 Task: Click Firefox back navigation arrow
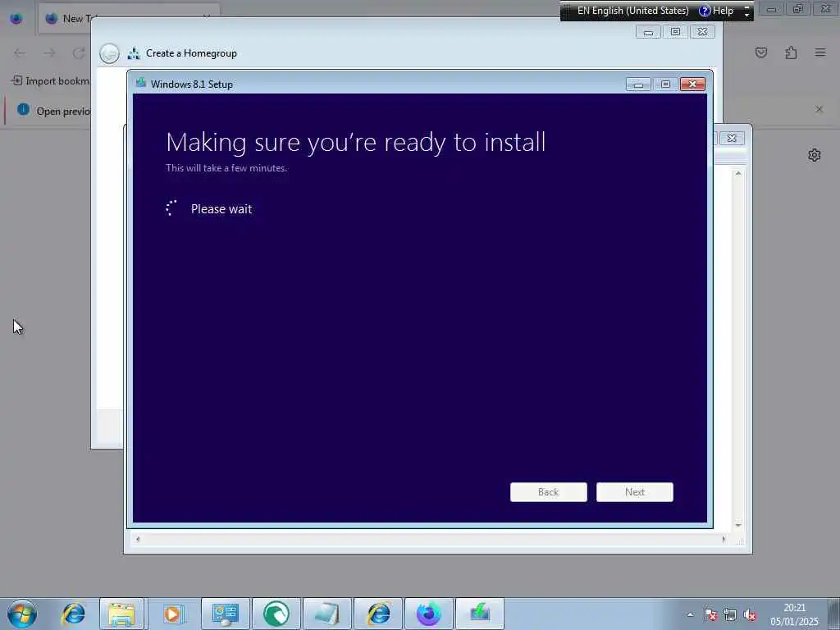click(x=20, y=52)
